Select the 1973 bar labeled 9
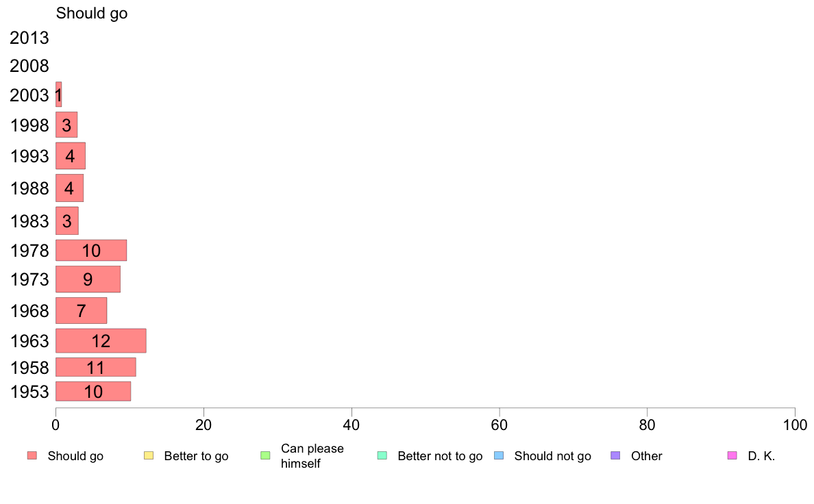This screenshot has width=814, height=504. pos(88,279)
